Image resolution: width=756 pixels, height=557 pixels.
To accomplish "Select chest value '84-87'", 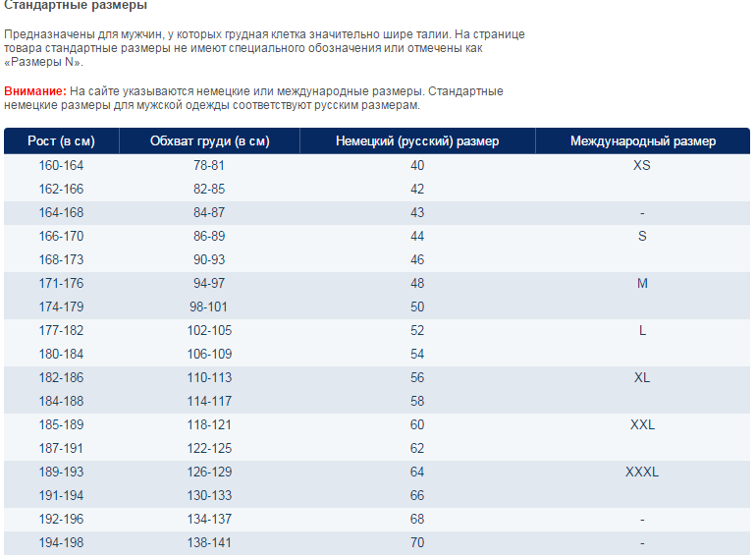I will (209, 212).
